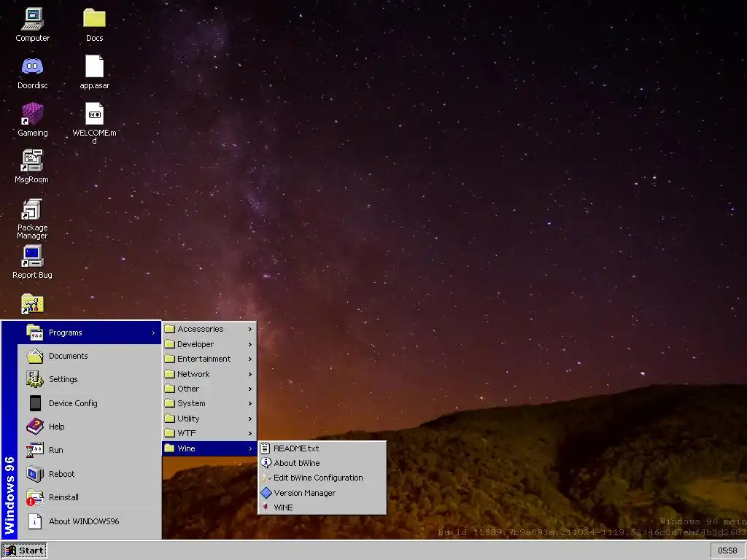747x560 pixels.
Task: Expand the Wine submenu arrow
Action: [x=250, y=448]
